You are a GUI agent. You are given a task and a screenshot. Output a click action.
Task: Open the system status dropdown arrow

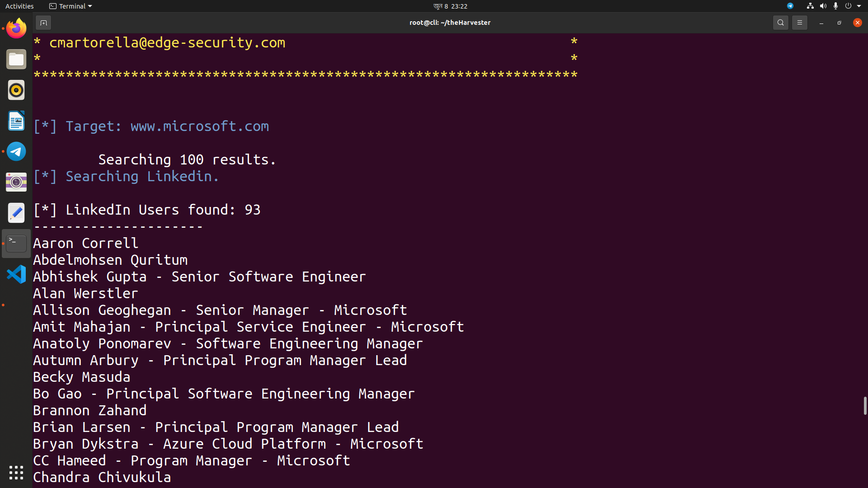(x=860, y=6)
